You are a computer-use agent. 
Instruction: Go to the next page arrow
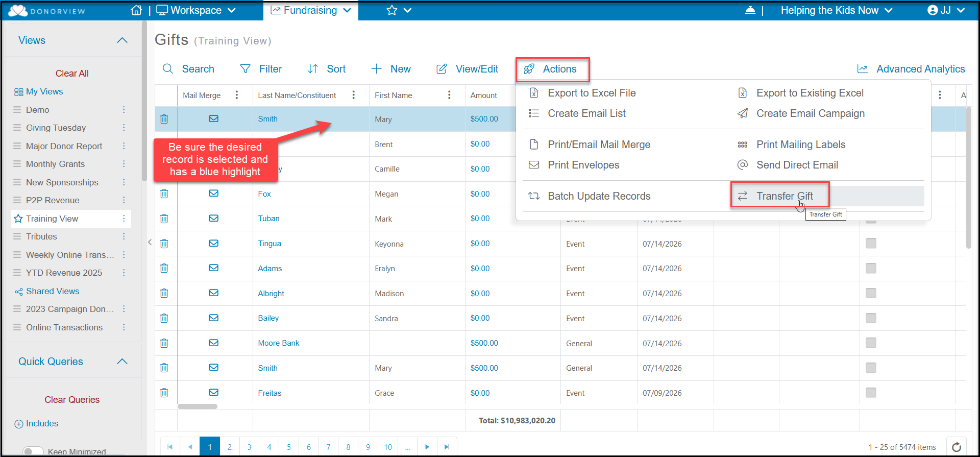point(427,447)
